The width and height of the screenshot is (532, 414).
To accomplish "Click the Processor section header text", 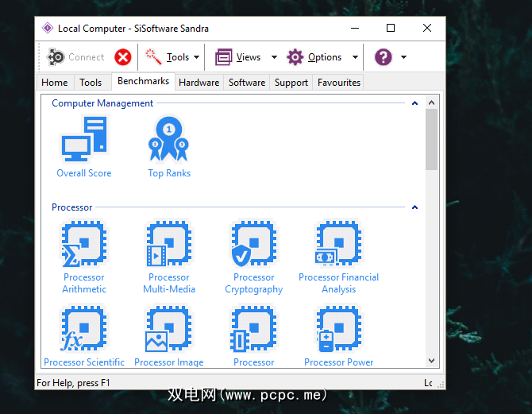I will pyautogui.click(x=72, y=207).
